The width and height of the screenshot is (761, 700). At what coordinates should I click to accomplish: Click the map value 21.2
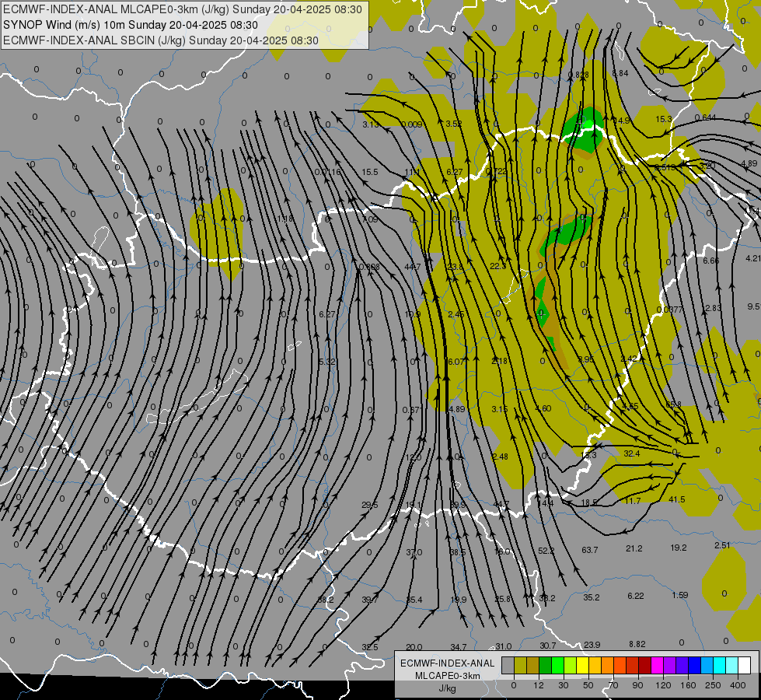pos(634,548)
